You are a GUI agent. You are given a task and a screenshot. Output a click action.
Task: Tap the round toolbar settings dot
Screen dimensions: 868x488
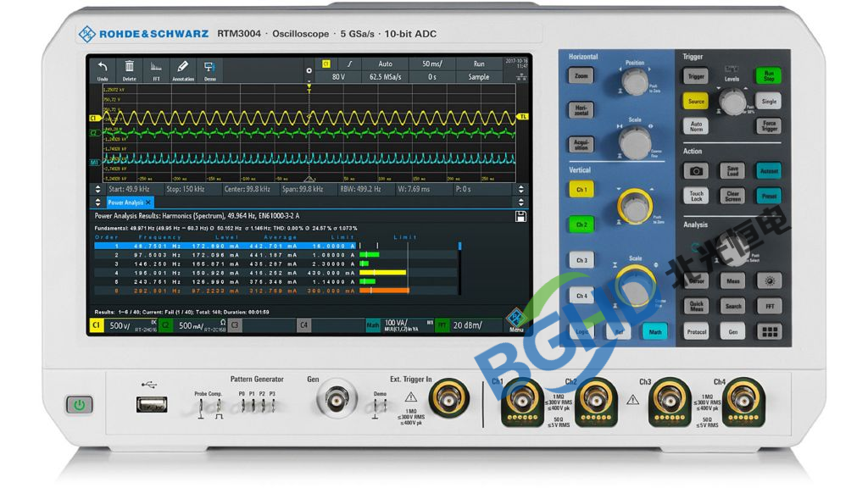[309, 71]
